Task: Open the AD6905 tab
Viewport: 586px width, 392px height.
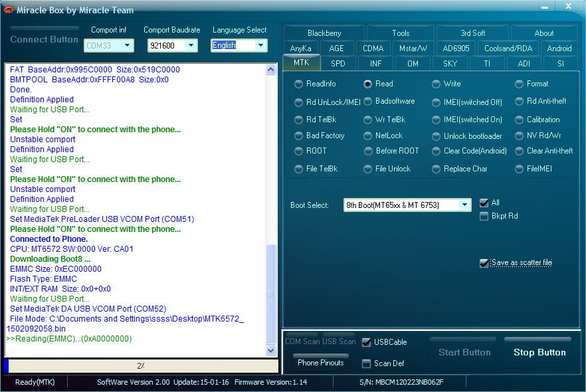Action: coord(456,49)
